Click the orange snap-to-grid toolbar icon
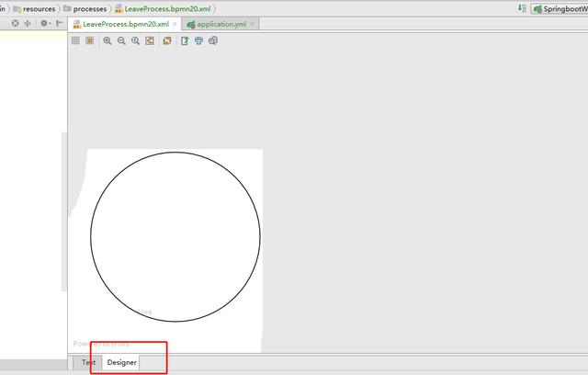Viewport: 588px width, 375px height. point(90,40)
